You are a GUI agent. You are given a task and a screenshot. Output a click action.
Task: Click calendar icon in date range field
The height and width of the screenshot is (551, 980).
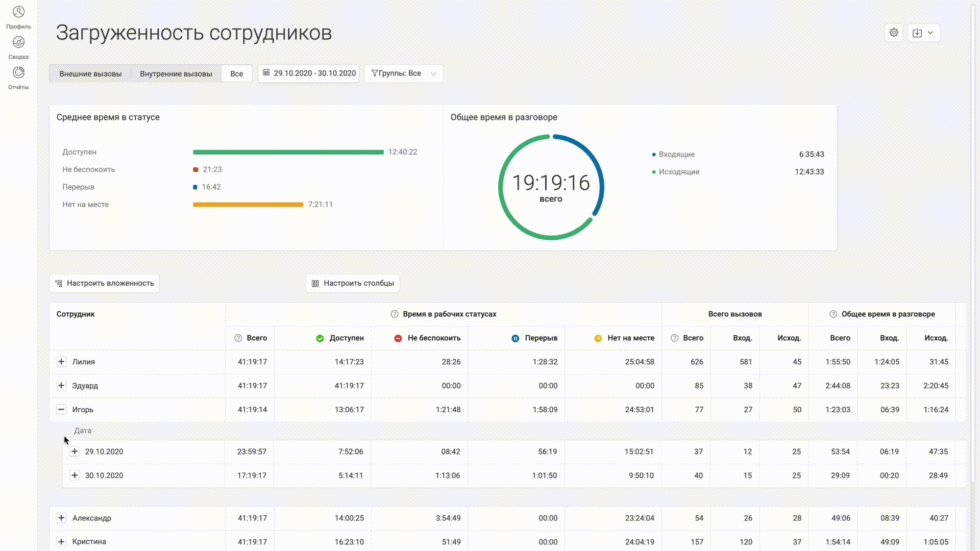266,73
